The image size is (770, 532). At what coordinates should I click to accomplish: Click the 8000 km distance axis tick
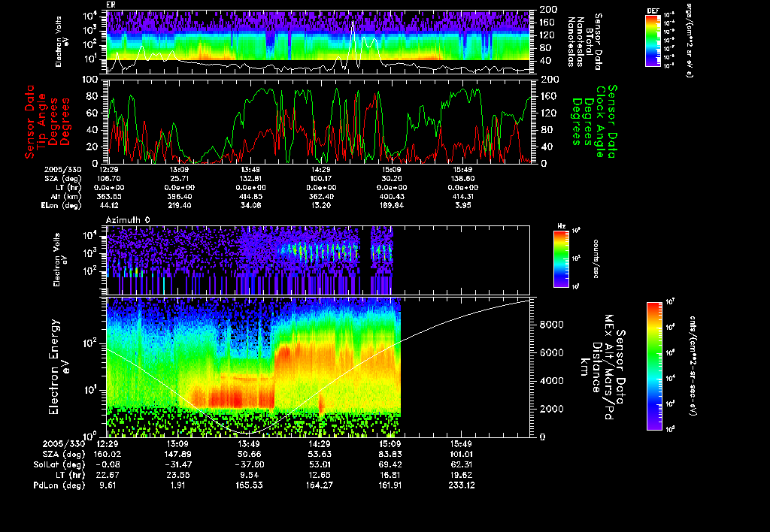point(552,325)
